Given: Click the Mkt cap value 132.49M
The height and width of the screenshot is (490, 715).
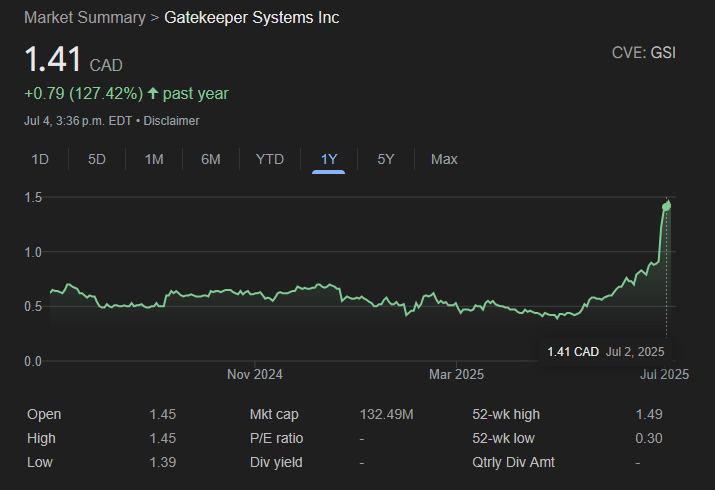Looking at the screenshot, I should (387, 414).
